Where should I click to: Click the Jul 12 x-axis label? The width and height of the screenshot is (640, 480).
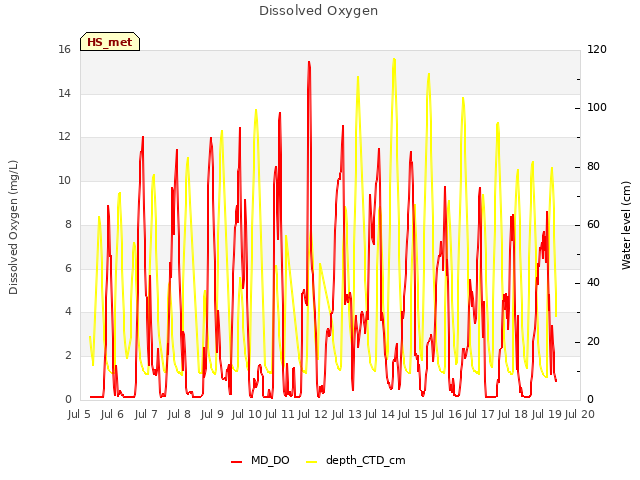(x=313, y=414)
